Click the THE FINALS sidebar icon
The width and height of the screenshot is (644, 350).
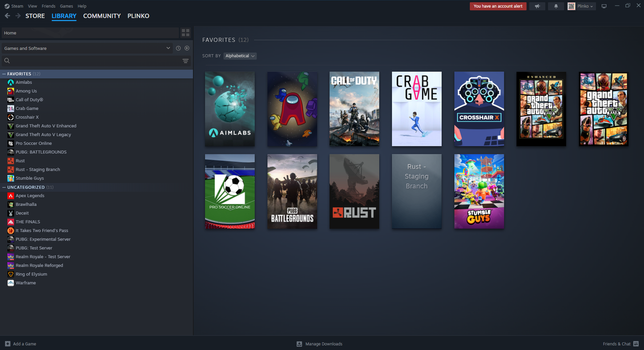(x=11, y=222)
